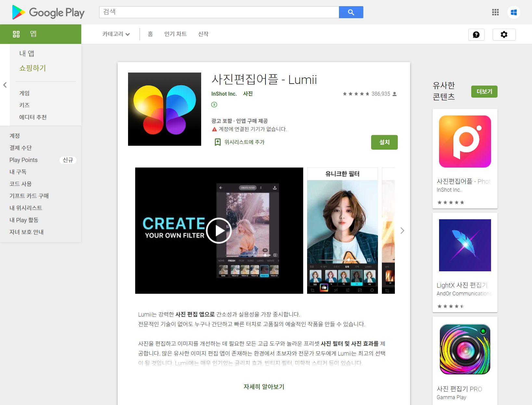Open the 인기 차트 tab
532x405 pixels.
point(175,34)
